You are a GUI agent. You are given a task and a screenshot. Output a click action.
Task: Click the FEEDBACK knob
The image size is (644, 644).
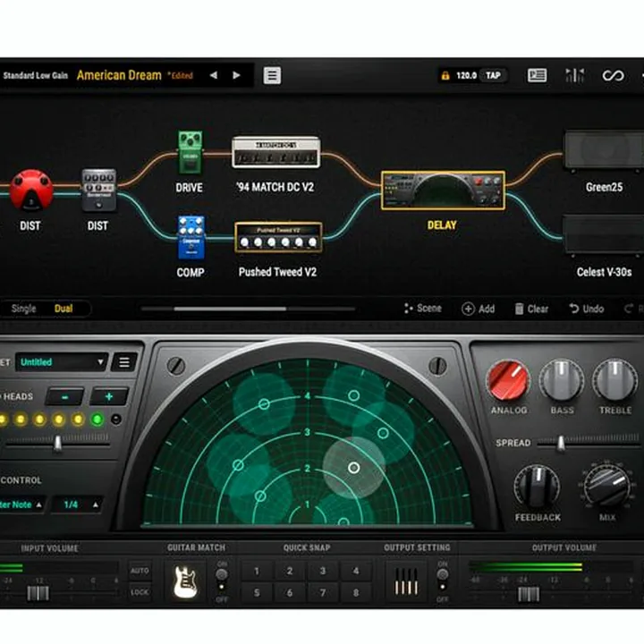click(x=537, y=487)
